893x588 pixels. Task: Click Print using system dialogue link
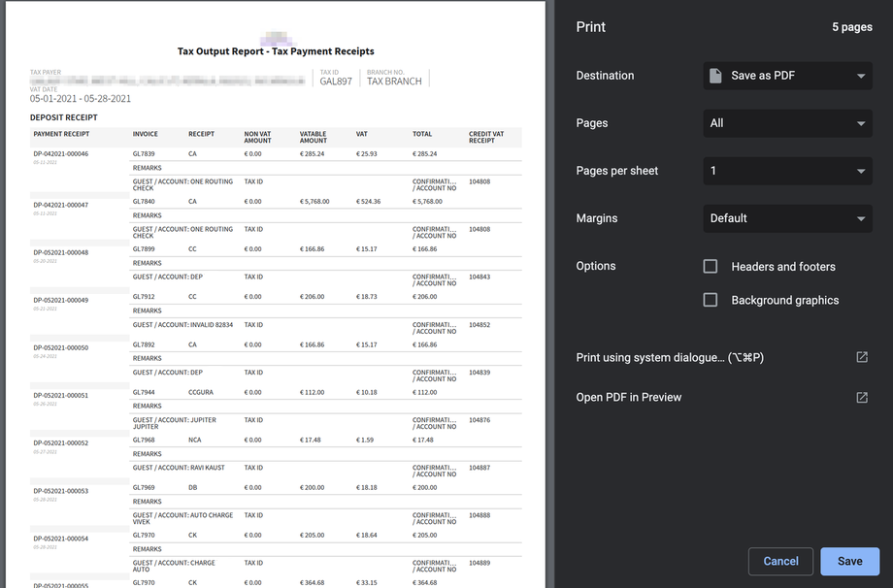click(x=670, y=357)
